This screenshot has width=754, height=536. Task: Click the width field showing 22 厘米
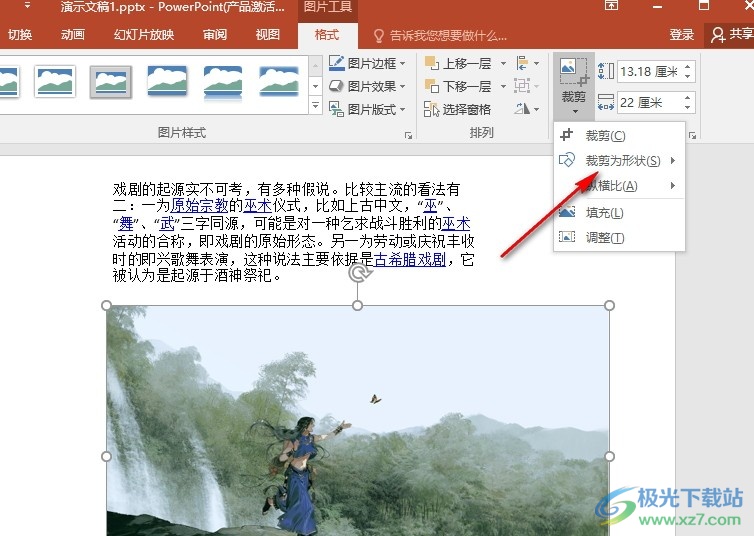[650, 102]
